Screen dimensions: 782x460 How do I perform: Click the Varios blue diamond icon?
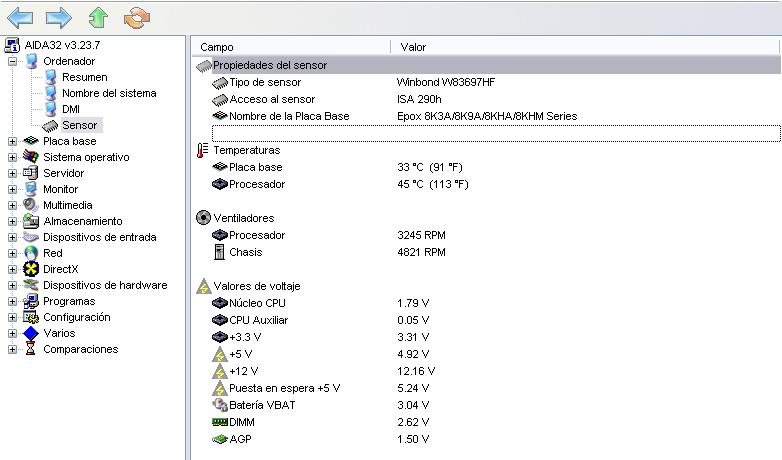(31, 333)
